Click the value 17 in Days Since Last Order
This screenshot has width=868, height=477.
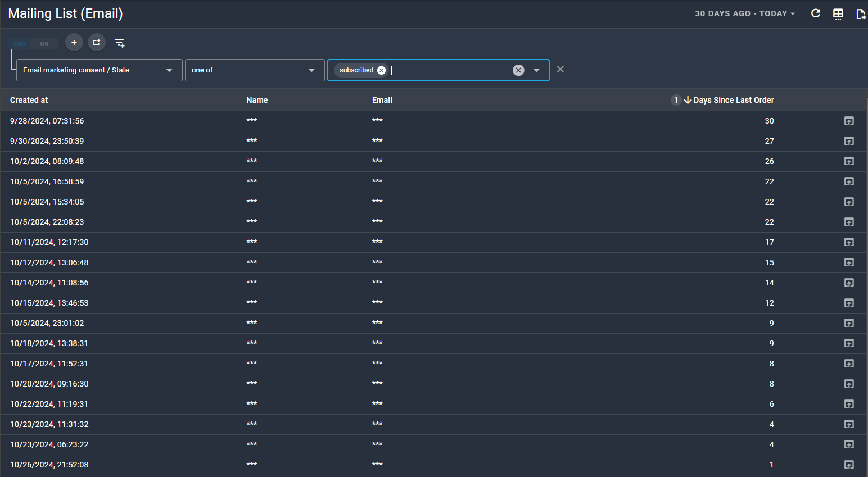(769, 242)
